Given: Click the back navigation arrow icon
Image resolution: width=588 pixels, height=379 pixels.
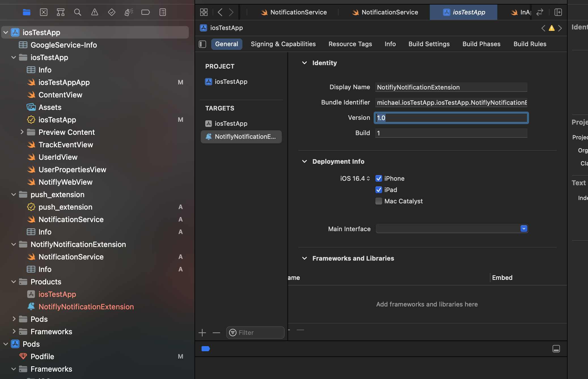Looking at the screenshot, I should [220, 12].
